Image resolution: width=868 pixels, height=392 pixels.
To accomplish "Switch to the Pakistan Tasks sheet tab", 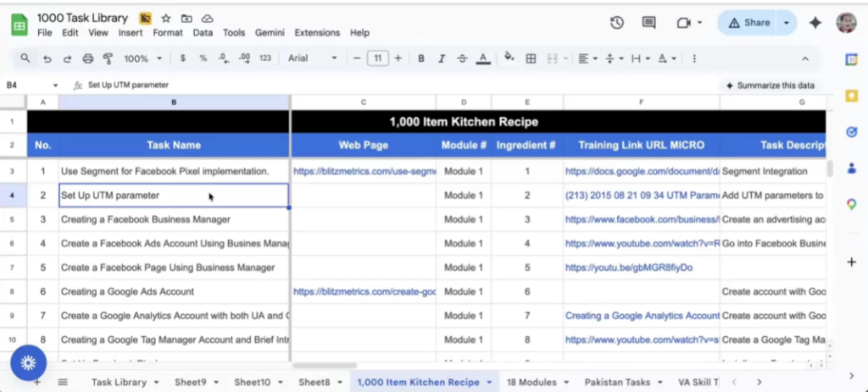I will 617,382.
